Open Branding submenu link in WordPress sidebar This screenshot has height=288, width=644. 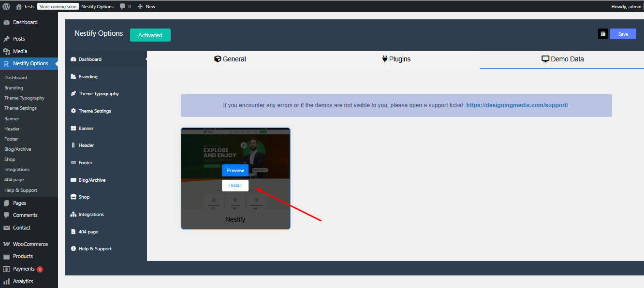pyautogui.click(x=14, y=88)
